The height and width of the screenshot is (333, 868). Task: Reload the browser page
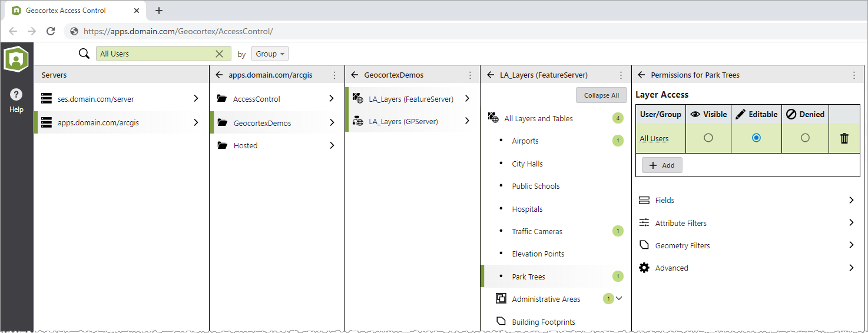pos(51,31)
